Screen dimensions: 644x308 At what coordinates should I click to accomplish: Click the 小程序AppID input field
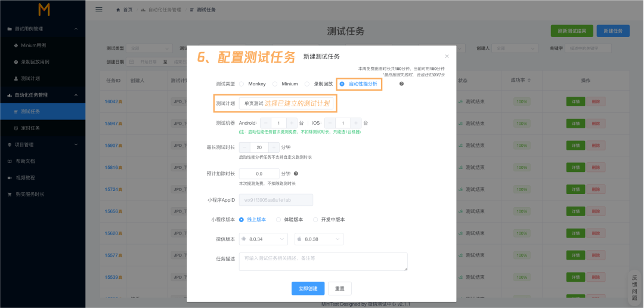[x=276, y=200]
